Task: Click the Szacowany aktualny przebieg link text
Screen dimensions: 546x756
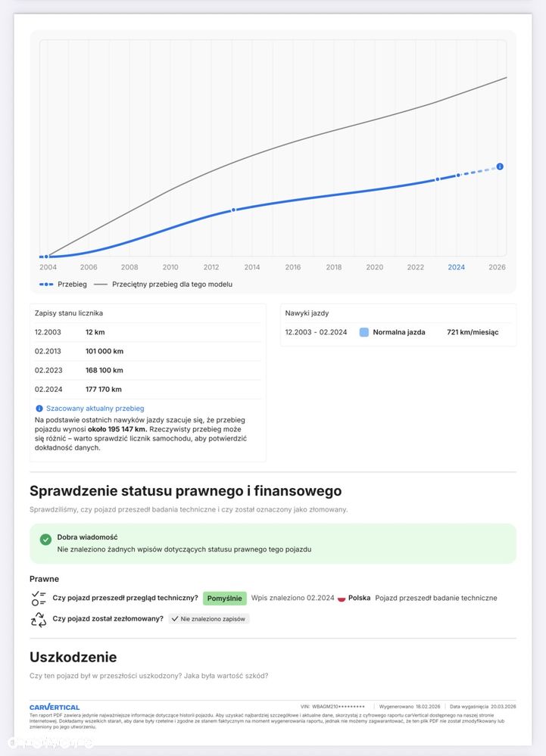Action: tap(95, 409)
